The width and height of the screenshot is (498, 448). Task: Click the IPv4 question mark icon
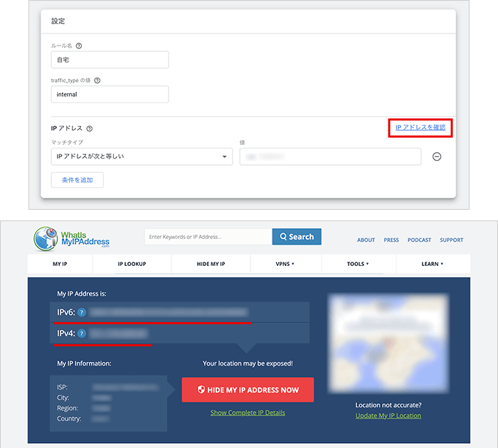(x=82, y=334)
